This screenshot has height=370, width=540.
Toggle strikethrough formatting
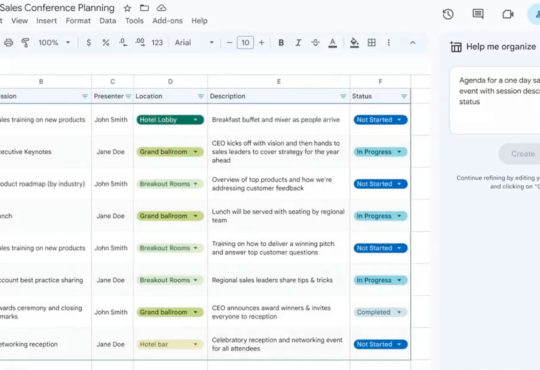pyautogui.click(x=315, y=43)
